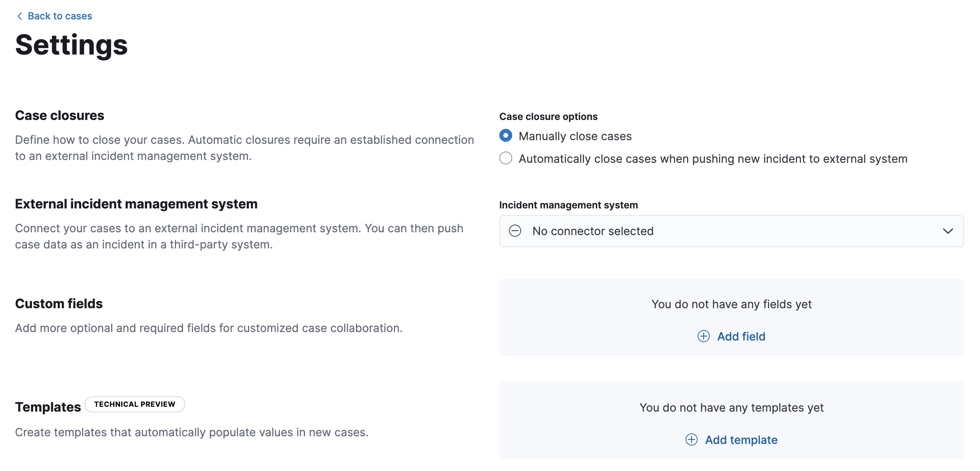
Task: Click the Case closures section heading
Action: 59,115
